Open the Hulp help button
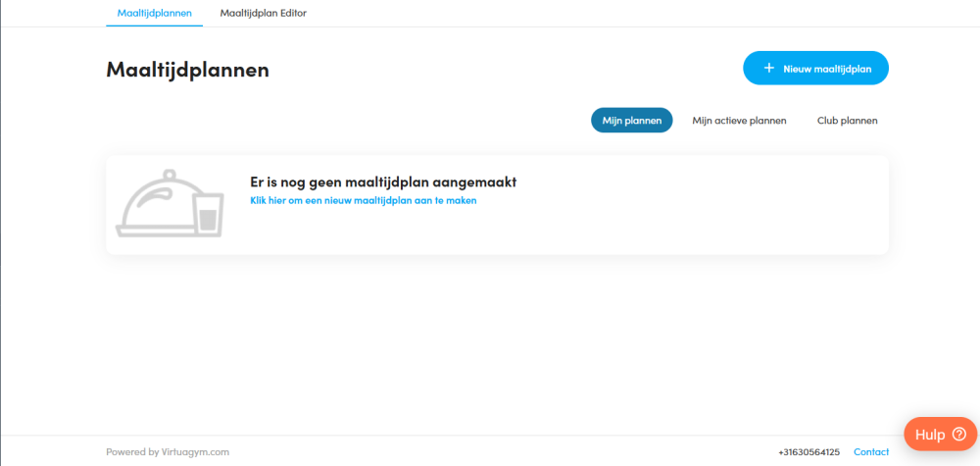980x466 pixels. click(941, 434)
